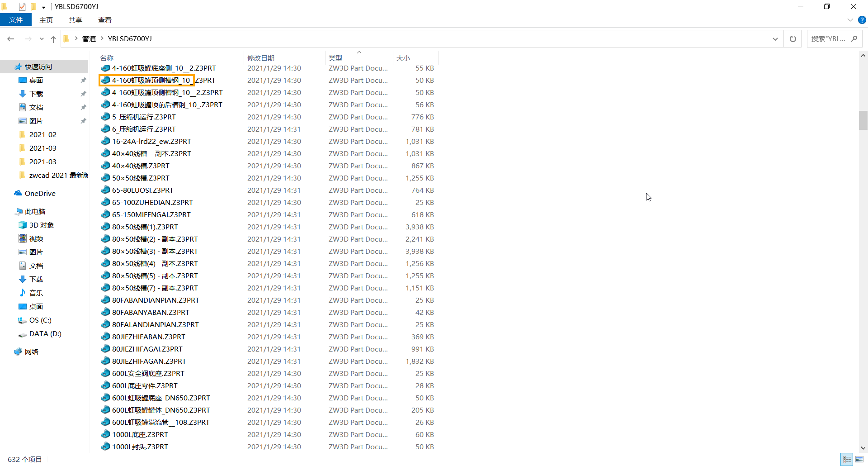Click 管道 in the address breadcrumb
The width and height of the screenshot is (868, 466).
89,39
